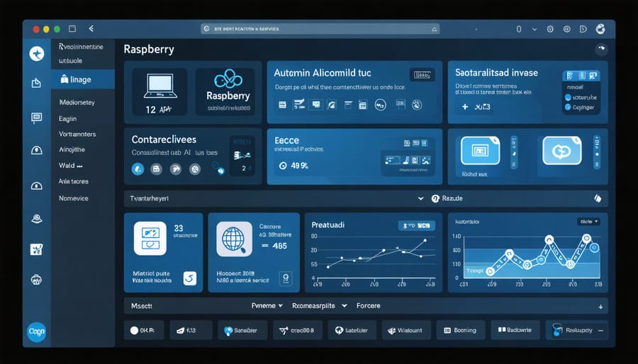Expand the chevron next to the 0 in the title bar

pyautogui.click(x=535, y=29)
